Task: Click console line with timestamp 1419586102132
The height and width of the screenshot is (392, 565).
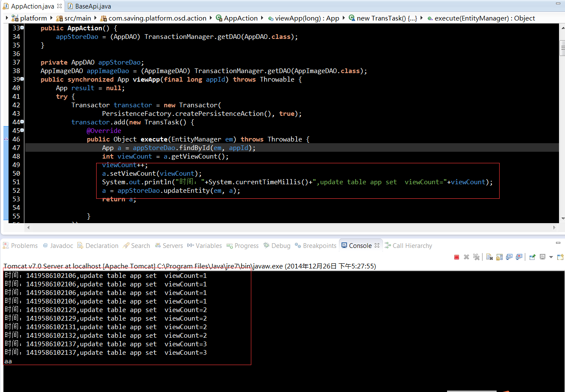Action: coord(106,336)
